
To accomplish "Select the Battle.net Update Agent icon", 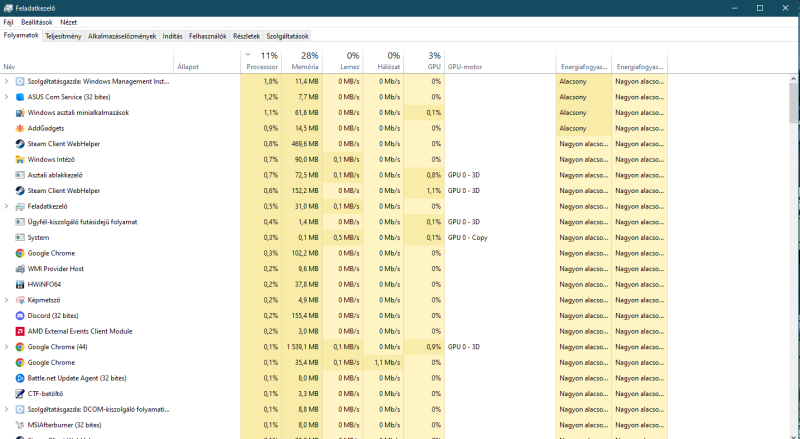I will point(20,378).
